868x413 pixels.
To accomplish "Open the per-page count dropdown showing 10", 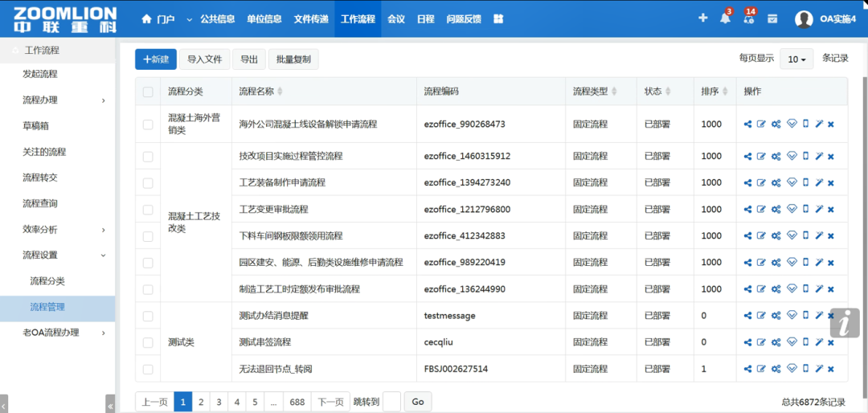I will (796, 59).
